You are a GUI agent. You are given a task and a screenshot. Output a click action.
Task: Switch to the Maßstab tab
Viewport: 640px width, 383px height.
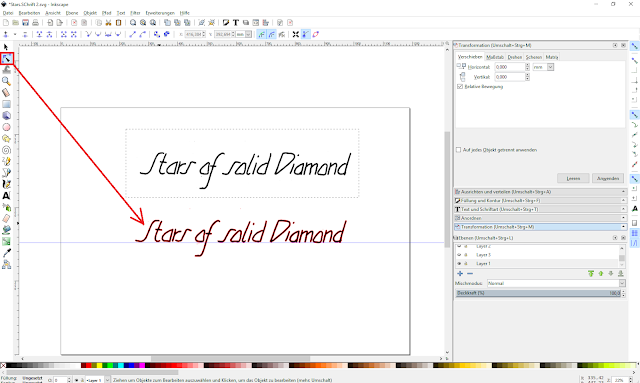pyautogui.click(x=495, y=57)
